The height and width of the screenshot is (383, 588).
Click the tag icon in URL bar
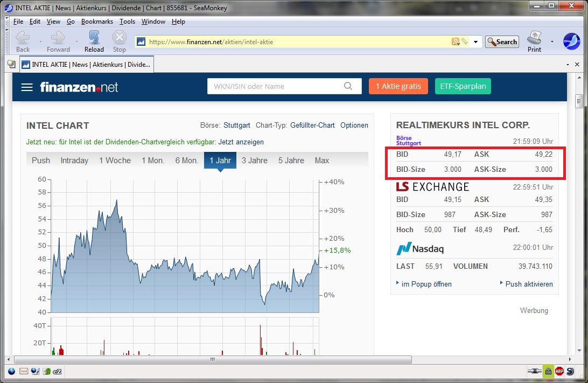(465, 41)
